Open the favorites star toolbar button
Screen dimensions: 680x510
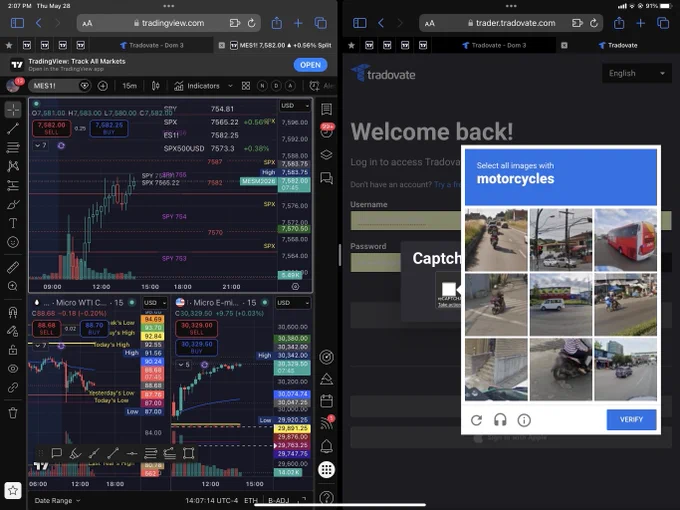13,490
